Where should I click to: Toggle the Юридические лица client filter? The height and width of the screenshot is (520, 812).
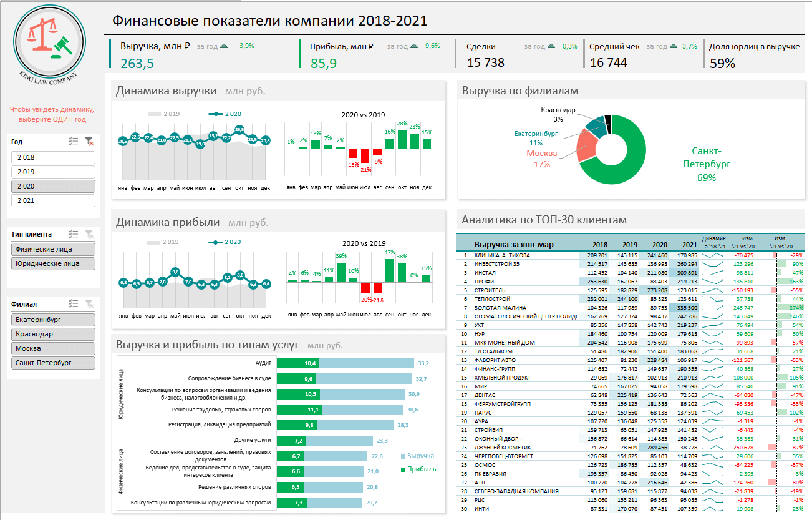click(x=53, y=263)
